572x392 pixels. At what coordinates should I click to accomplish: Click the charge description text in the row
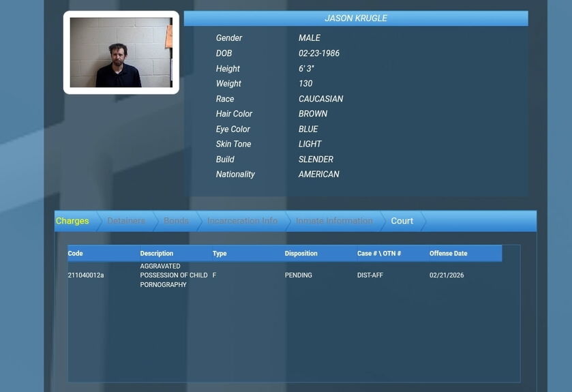[x=174, y=275]
